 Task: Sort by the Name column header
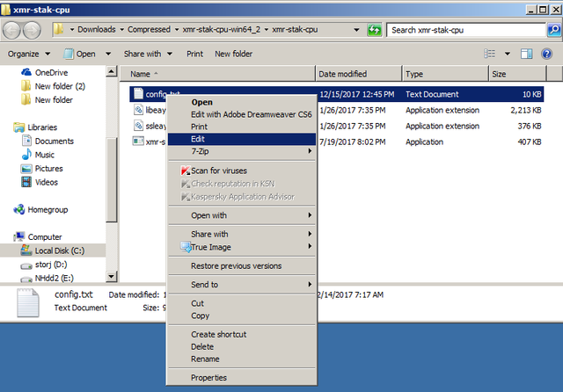coord(217,74)
